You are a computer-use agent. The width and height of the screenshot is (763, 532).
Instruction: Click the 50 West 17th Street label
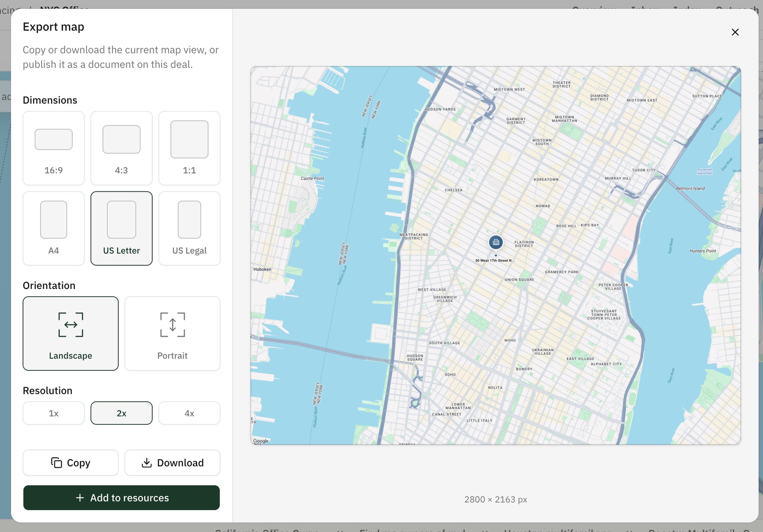495,261
